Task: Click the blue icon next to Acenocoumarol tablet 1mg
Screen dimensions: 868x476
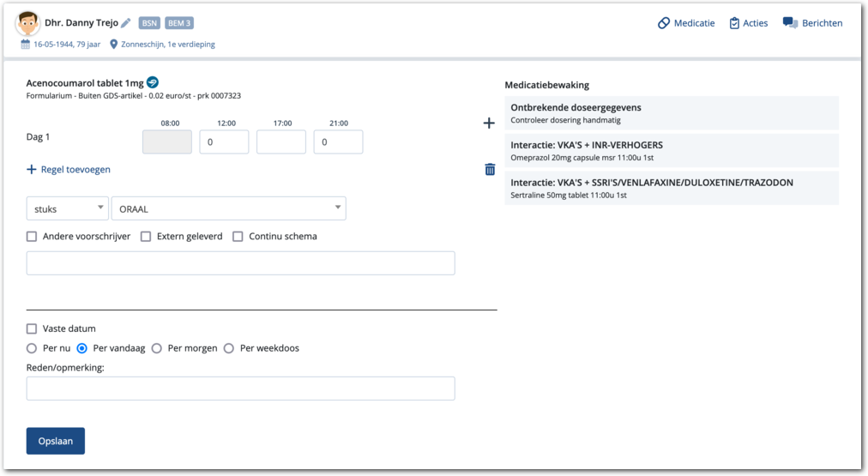Action: 153,81
